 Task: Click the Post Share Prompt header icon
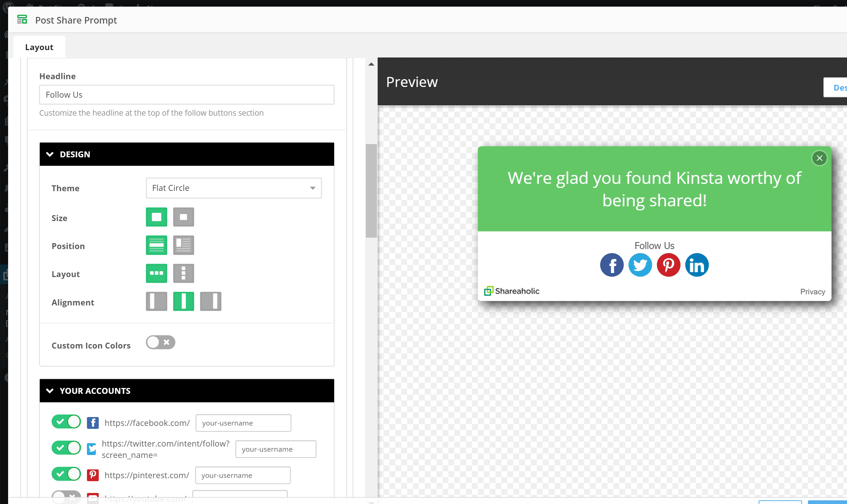click(22, 20)
